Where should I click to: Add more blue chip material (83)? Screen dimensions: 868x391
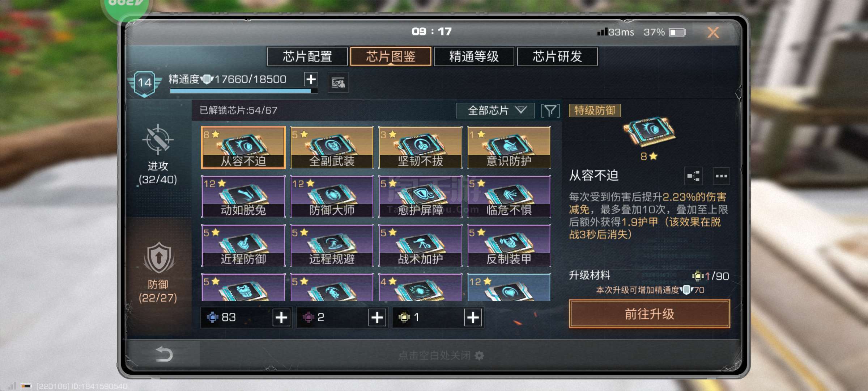pyautogui.click(x=281, y=318)
